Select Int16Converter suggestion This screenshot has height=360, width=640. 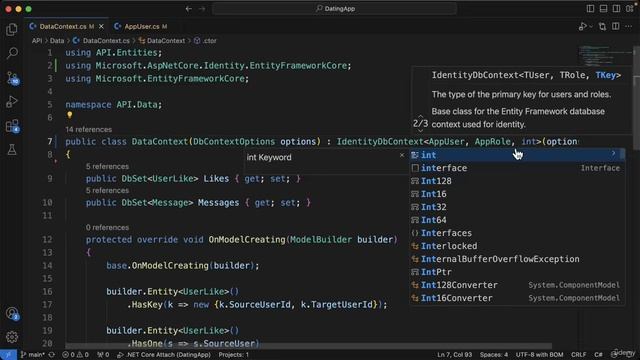tap(517, 298)
